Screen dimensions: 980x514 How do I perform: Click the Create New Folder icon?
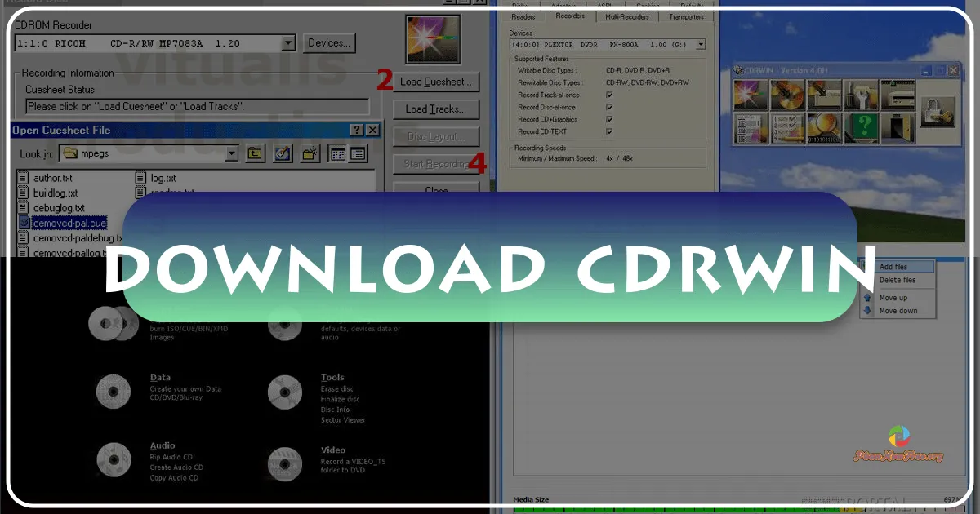pos(310,153)
